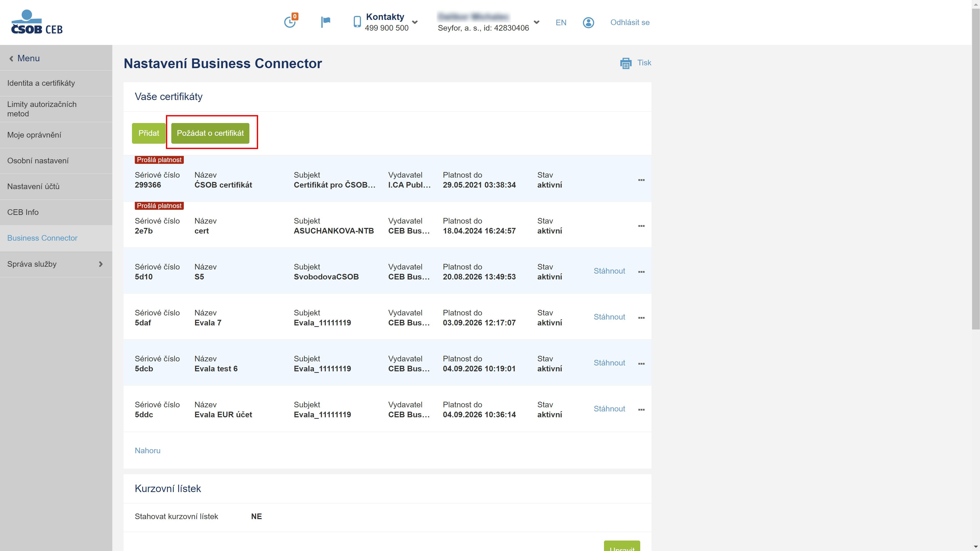Click expiry date 29.05.2021 03:38:34
Screen dimensions: 980x551
tap(479, 185)
